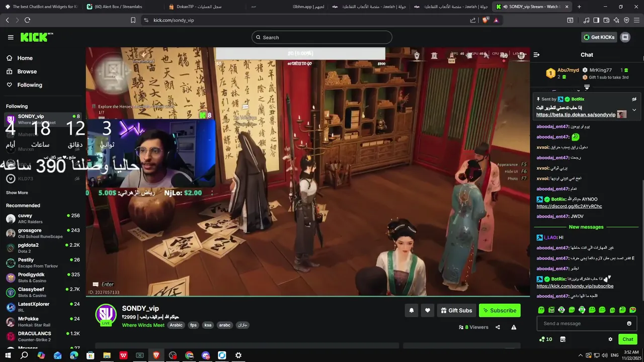Screen dimensions: 644x362
Task: Open taskbar search magnifier
Action: tap(24, 355)
